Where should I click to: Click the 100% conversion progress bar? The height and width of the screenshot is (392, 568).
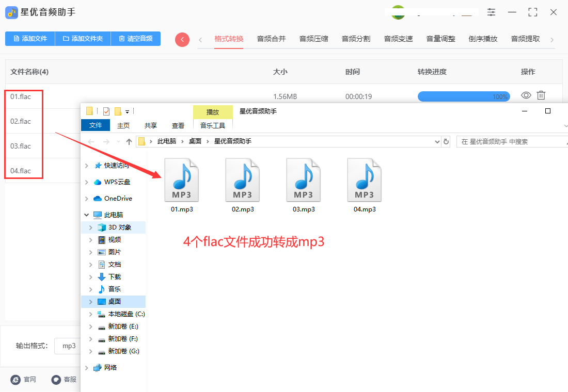point(463,96)
